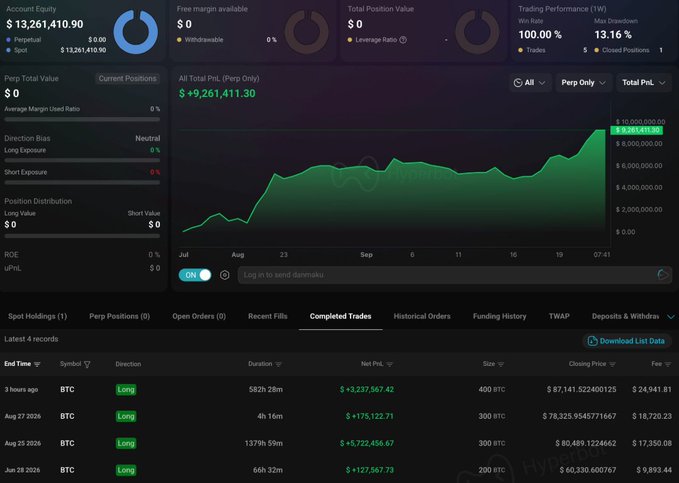The height and width of the screenshot is (483, 679).
Task: Click the green $9,261,411.30 chart price tag
Action: tap(637, 130)
